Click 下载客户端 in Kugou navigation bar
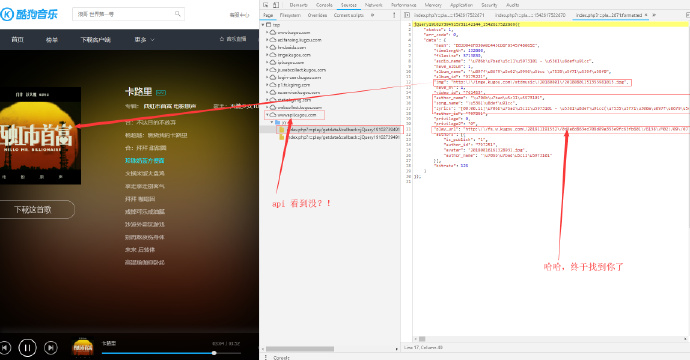 (95, 40)
